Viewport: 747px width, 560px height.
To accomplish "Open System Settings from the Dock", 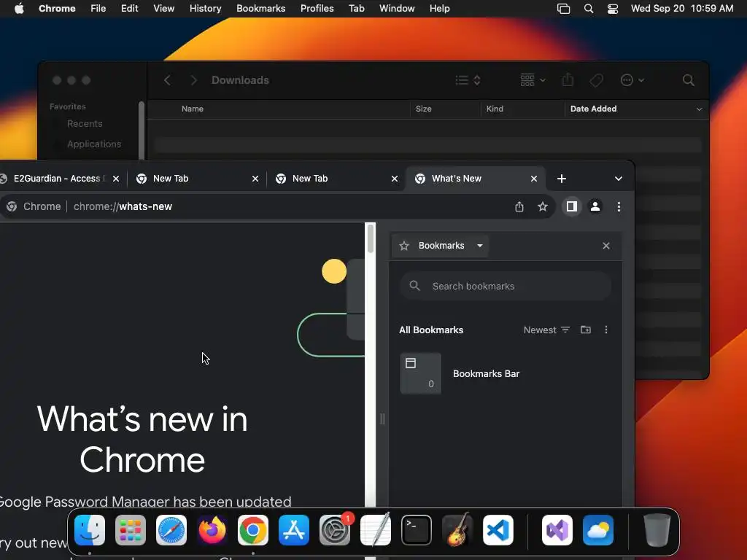I will [334, 530].
